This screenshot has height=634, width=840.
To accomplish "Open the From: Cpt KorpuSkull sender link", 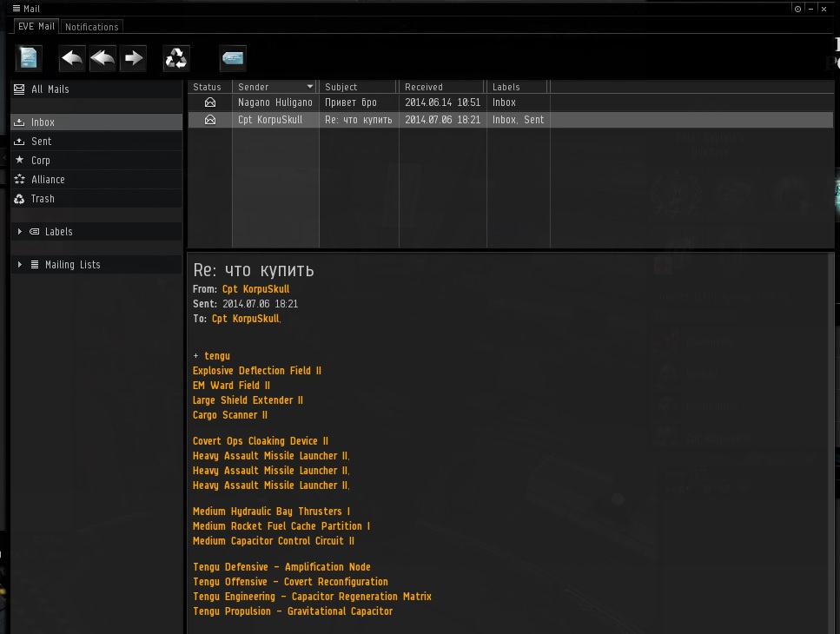I will click(255, 289).
